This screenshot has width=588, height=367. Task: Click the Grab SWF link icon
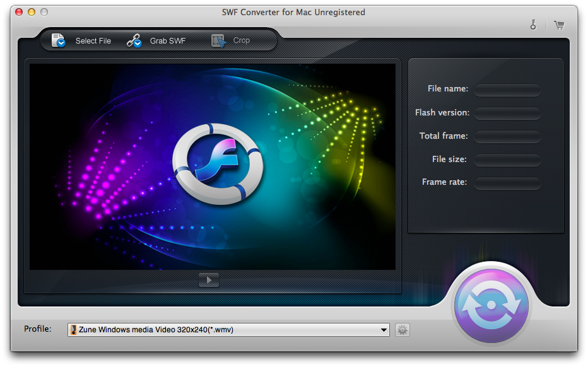tap(134, 41)
